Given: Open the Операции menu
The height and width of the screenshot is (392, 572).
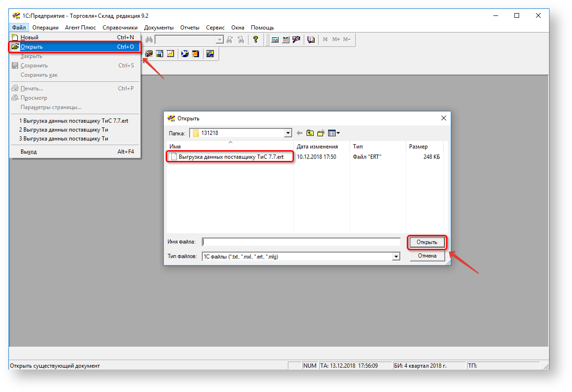Looking at the screenshot, I should [45, 28].
